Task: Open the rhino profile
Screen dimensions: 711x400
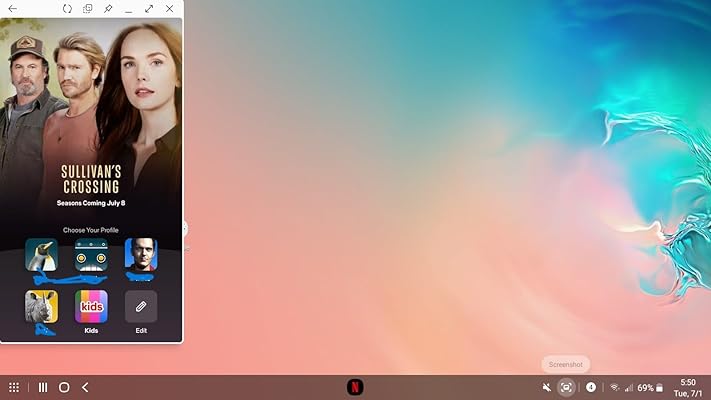Action: [41, 306]
